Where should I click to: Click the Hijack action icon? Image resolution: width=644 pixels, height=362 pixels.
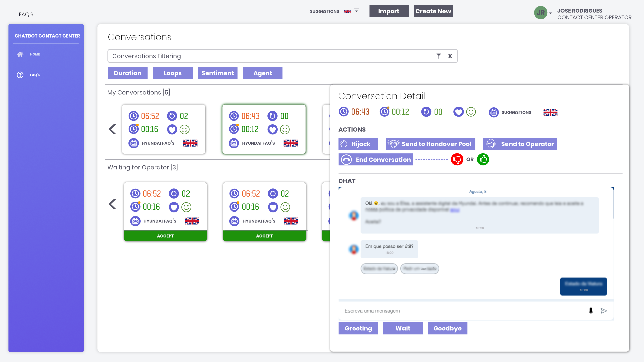pos(344,144)
